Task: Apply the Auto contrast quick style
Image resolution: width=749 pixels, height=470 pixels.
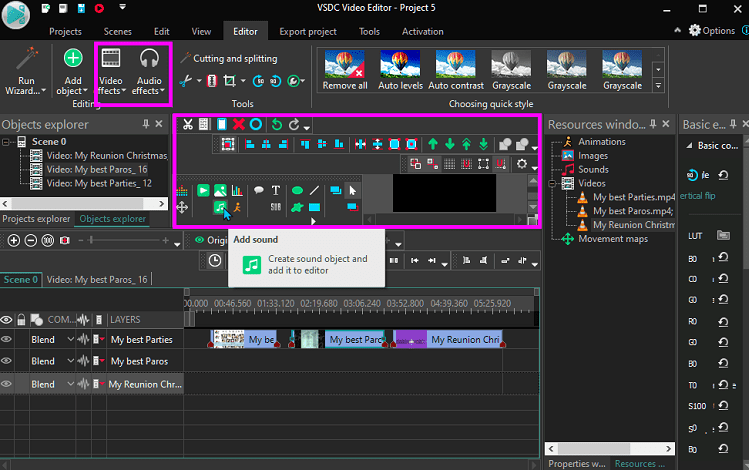Action: click(456, 70)
